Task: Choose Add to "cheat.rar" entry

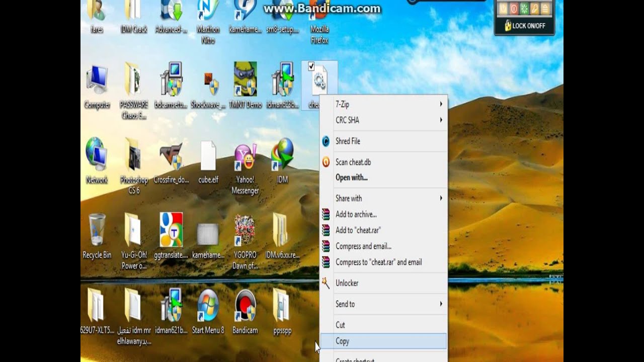Action: (383, 230)
